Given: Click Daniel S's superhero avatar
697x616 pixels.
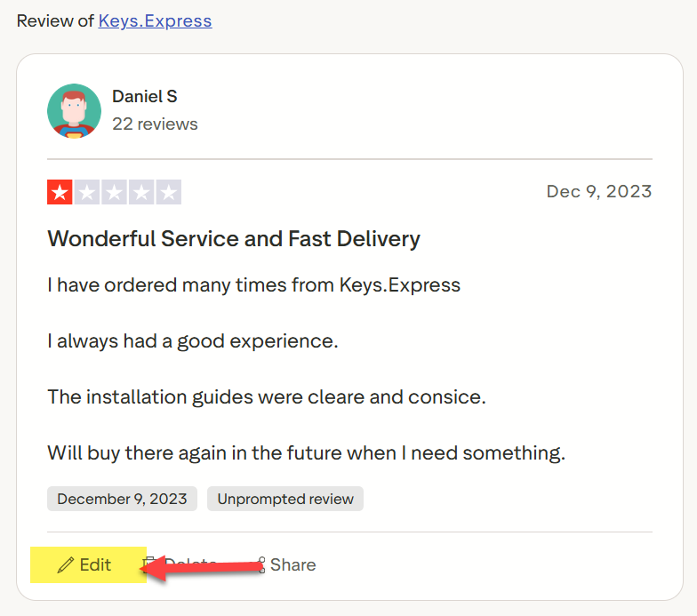Looking at the screenshot, I should coord(75,110).
